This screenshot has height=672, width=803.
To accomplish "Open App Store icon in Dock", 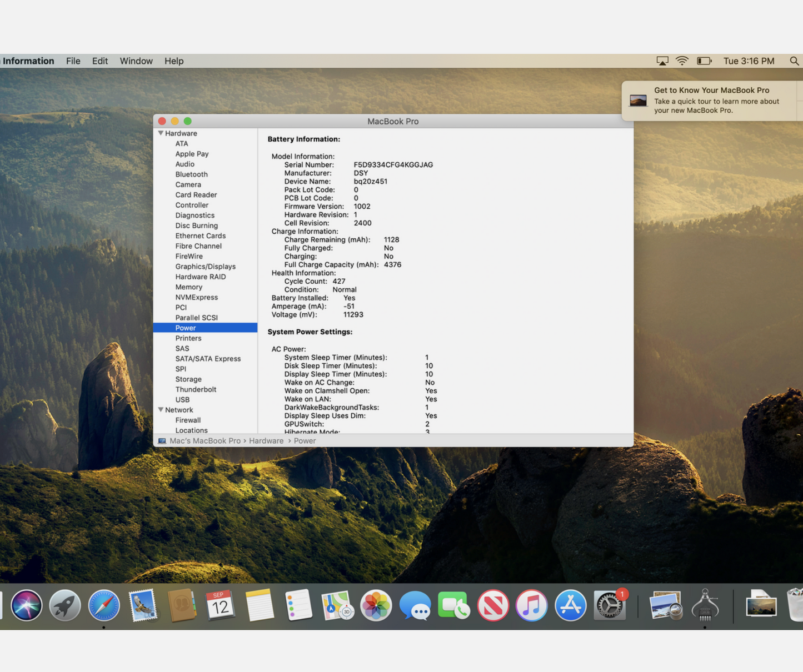I will [571, 605].
